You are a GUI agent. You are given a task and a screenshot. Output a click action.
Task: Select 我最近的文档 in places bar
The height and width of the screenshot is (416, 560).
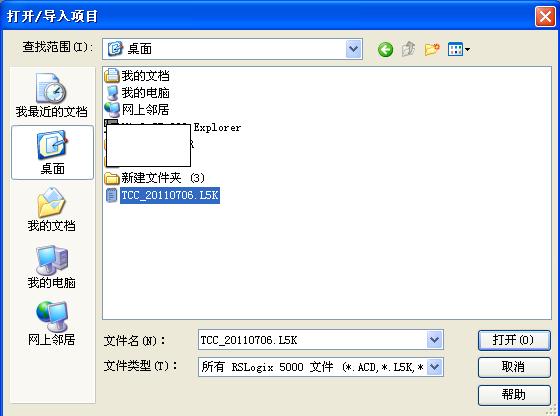[x=52, y=95]
